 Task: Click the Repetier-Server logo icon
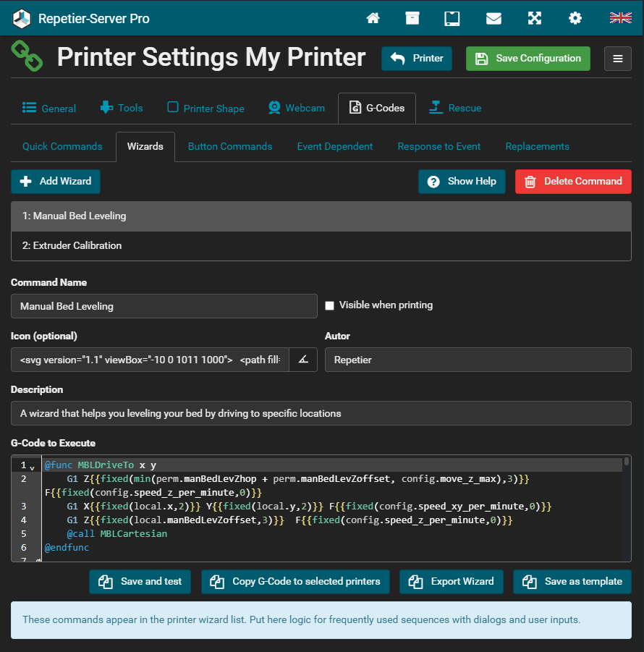(22, 19)
